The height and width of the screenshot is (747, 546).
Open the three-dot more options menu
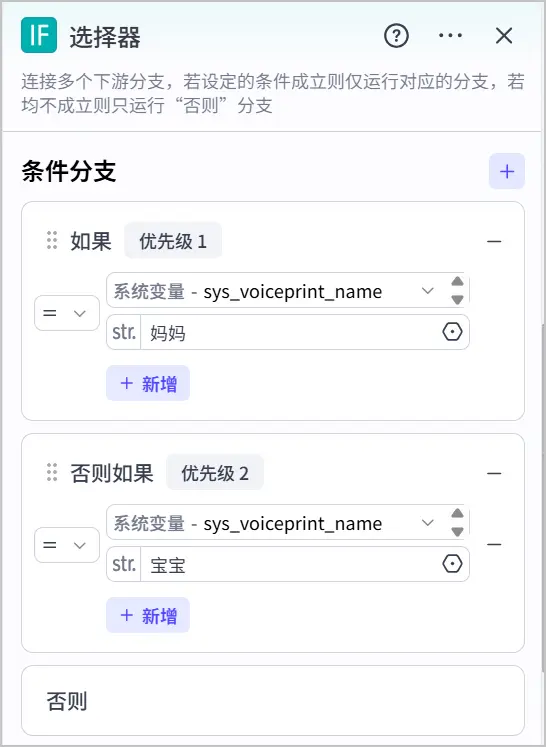click(450, 36)
